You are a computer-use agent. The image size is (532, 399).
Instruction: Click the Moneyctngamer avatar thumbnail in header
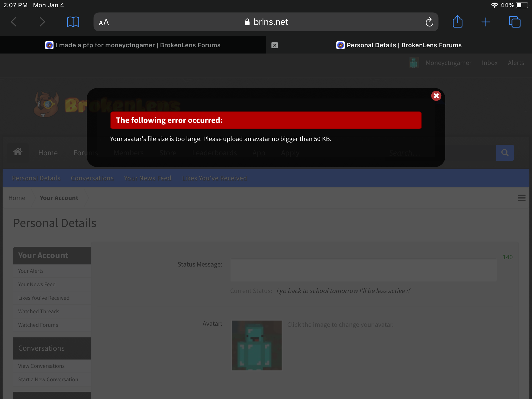(414, 63)
